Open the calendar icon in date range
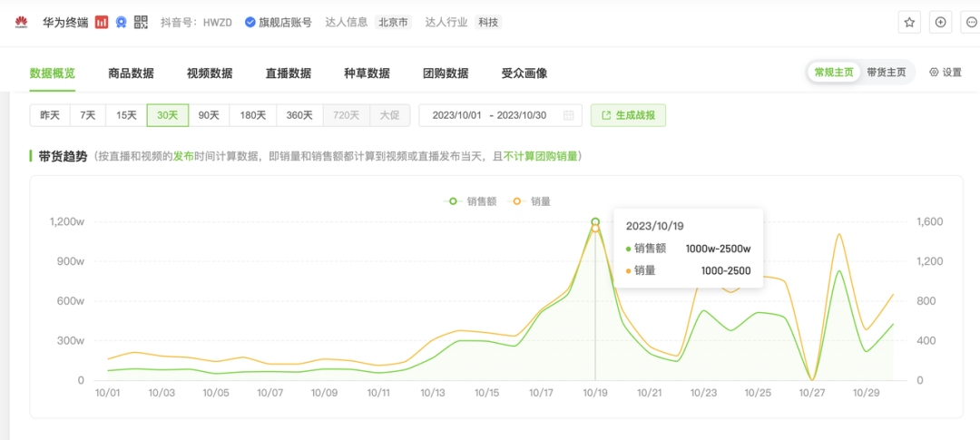The image size is (980, 440). (568, 115)
